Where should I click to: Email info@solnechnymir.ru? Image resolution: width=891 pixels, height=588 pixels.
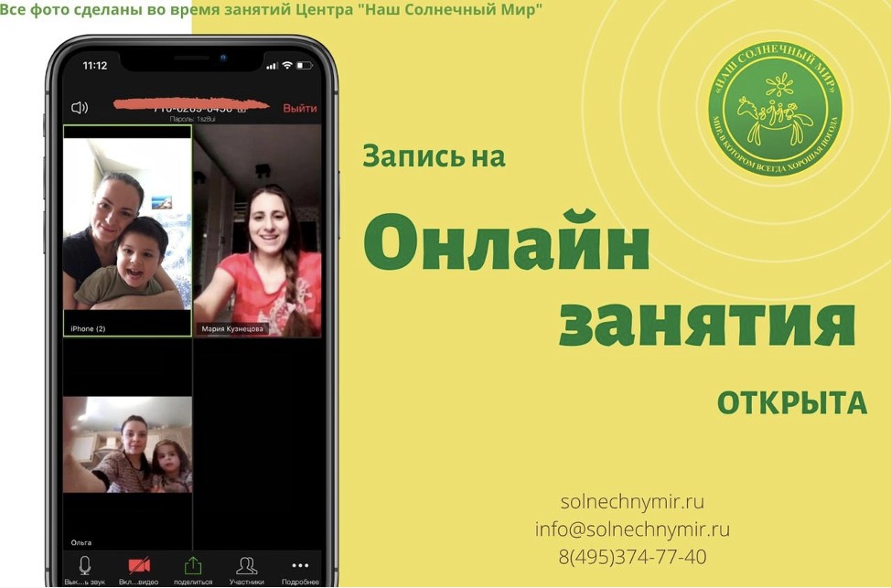pyautogui.click(x=631, y=529)
